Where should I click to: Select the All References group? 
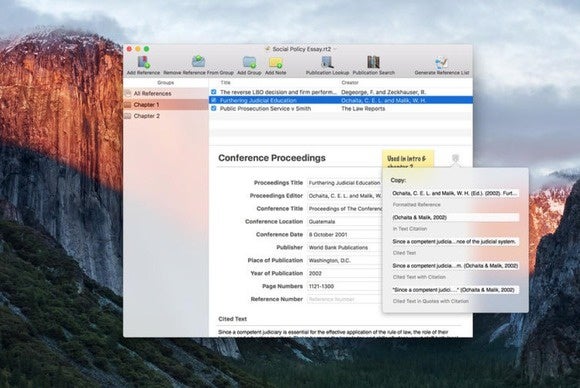tap(166, 94)
